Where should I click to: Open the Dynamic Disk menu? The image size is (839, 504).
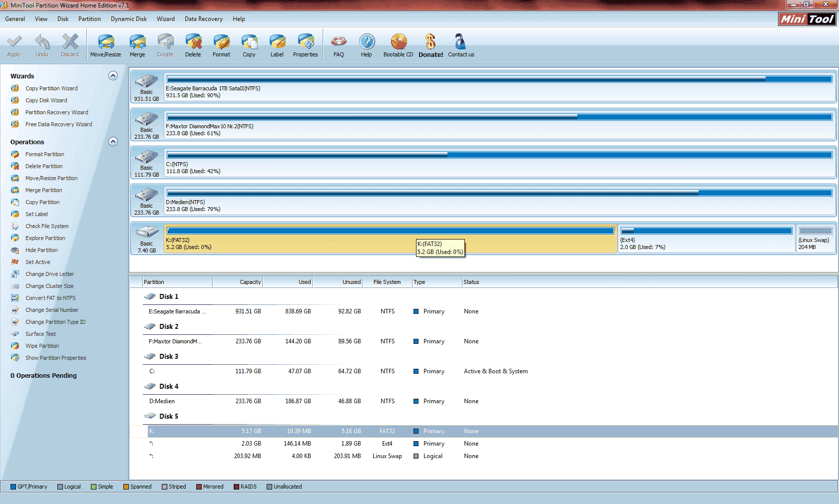click(x=129, y=19)
